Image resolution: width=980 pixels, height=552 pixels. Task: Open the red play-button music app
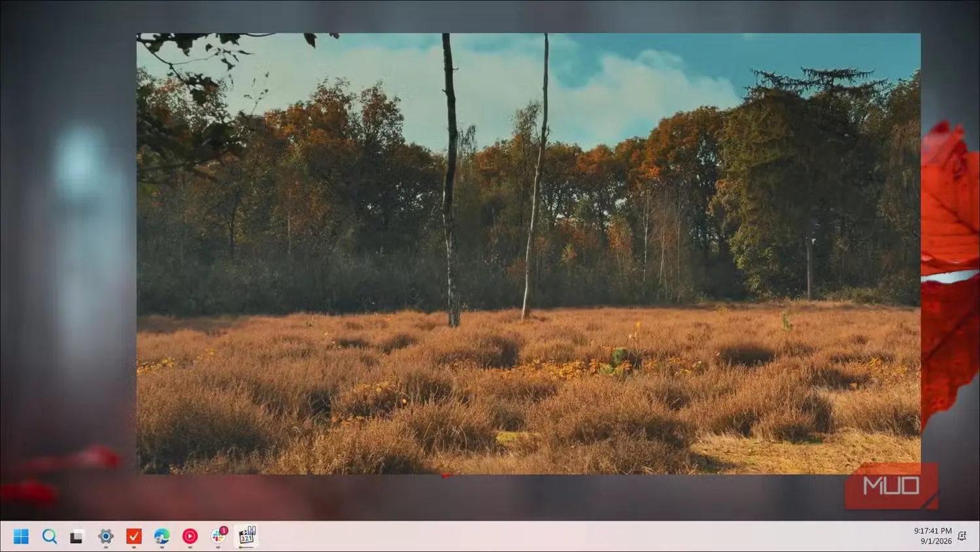coord(190,536)
